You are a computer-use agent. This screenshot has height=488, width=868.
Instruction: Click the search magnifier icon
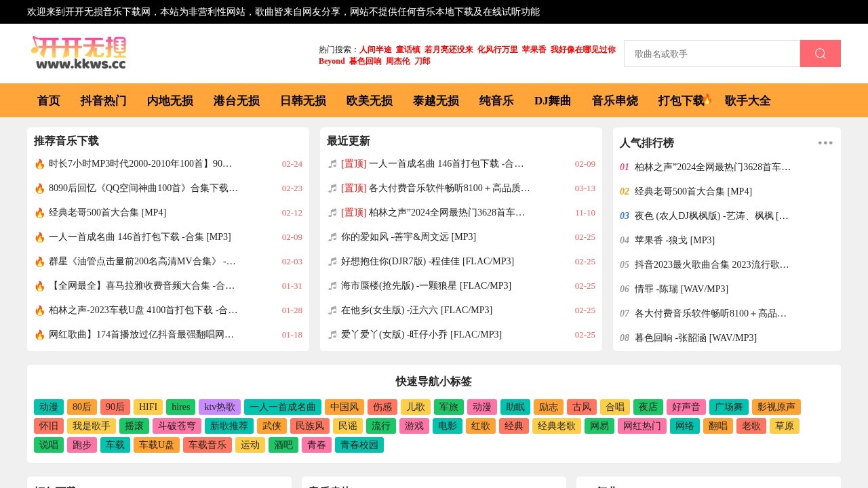pos(820,53)
